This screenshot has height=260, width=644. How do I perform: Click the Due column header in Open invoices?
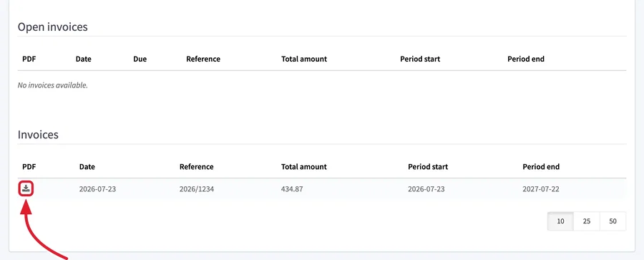tap(140, 59)
